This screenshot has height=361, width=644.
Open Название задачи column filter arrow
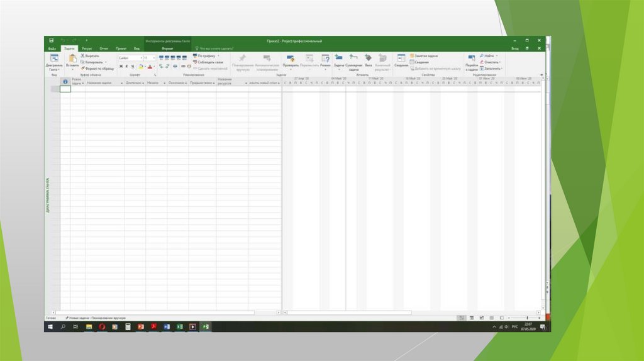[121, 84]
